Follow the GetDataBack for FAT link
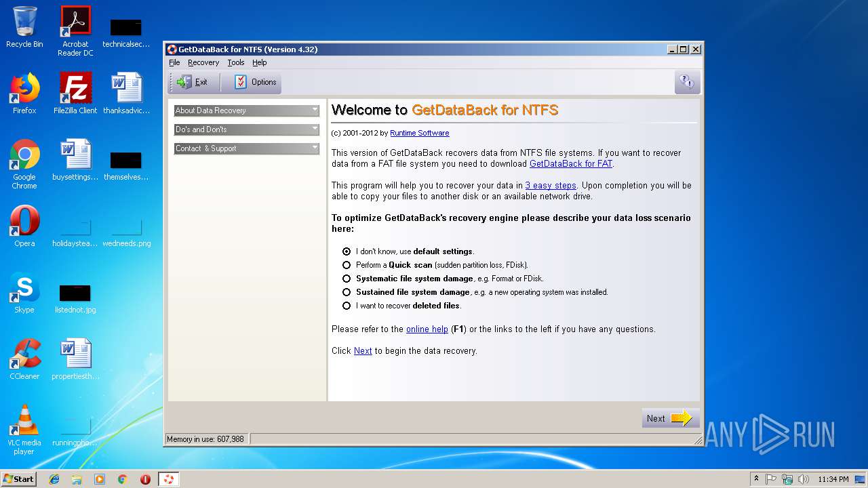 570,163
